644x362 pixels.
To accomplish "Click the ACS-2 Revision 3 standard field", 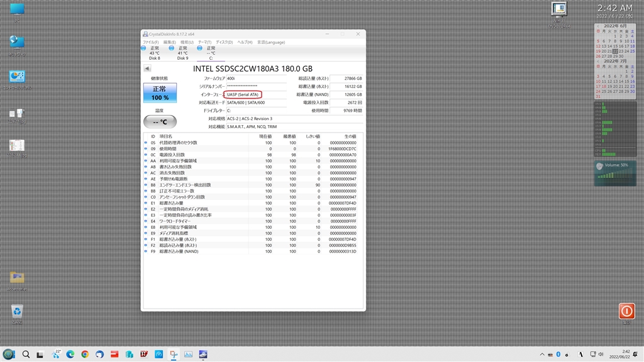I will (x=294, y=119).
